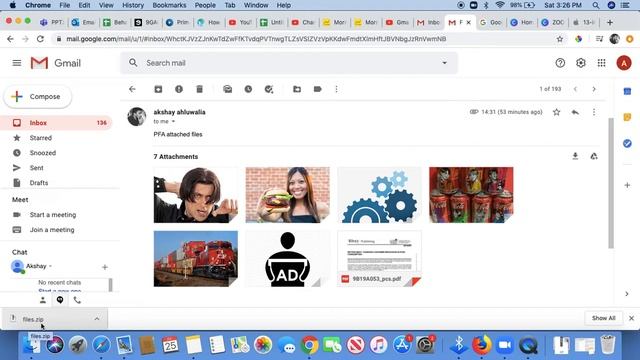Open Firefox from the Dock
The height and width of the screenshot is (360, 640).
482,344
